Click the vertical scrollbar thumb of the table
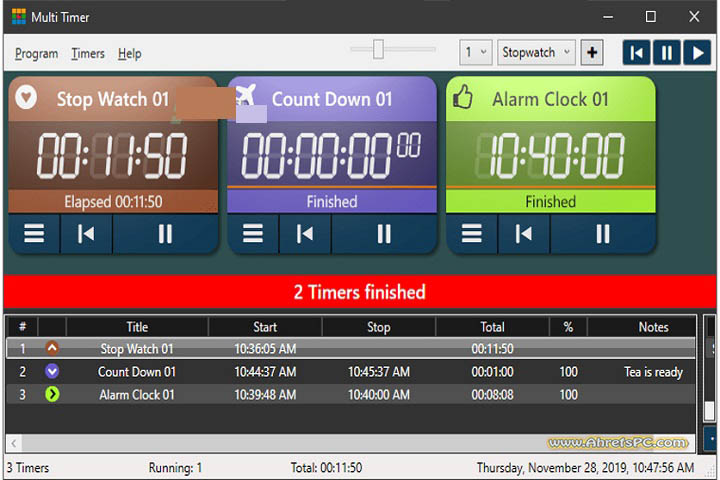This screenshot has height=480, width=720. click(x=710, y=410)
